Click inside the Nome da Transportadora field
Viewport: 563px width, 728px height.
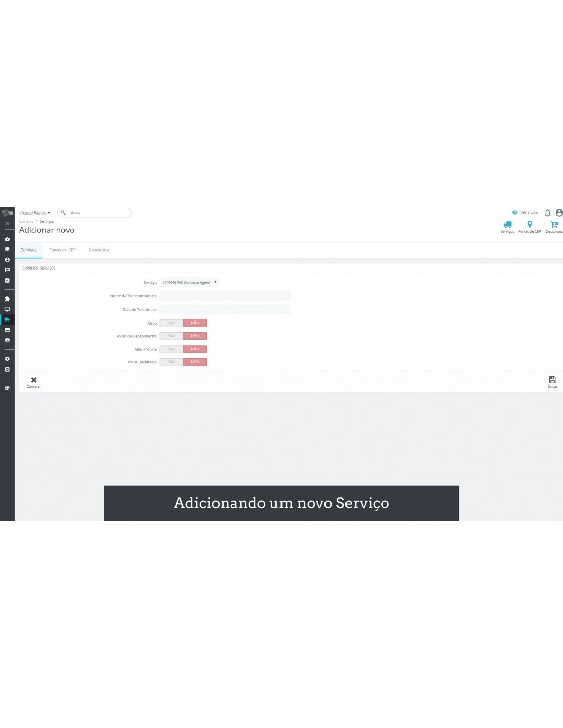(225, 296)
